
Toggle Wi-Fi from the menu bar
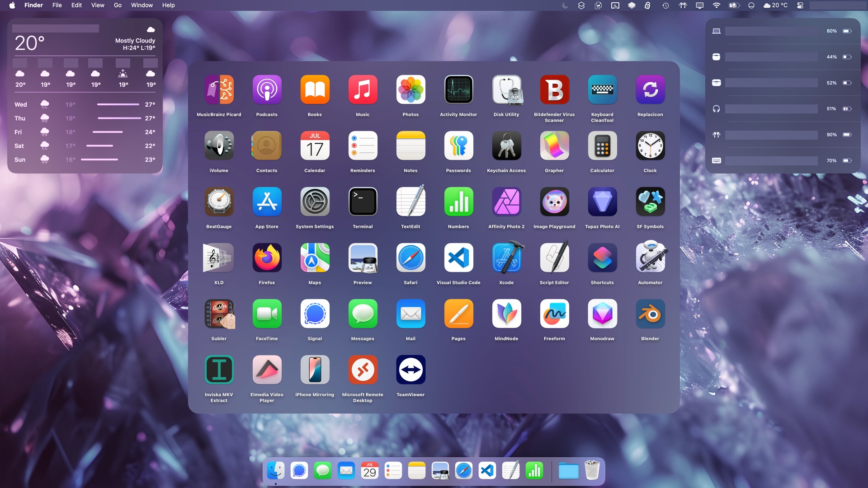(x=717, y=5)
